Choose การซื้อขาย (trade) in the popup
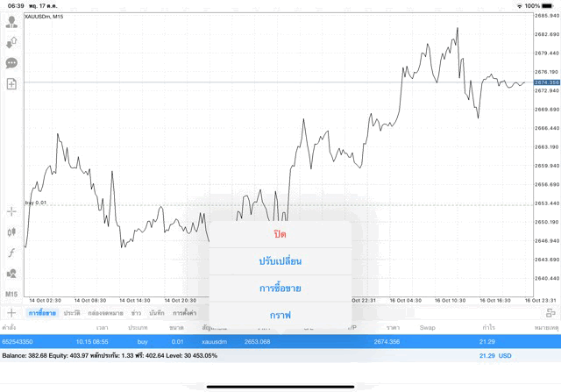The width and height of the screenshot is (561, 392). pyautogui.click(x=280, y=288)
